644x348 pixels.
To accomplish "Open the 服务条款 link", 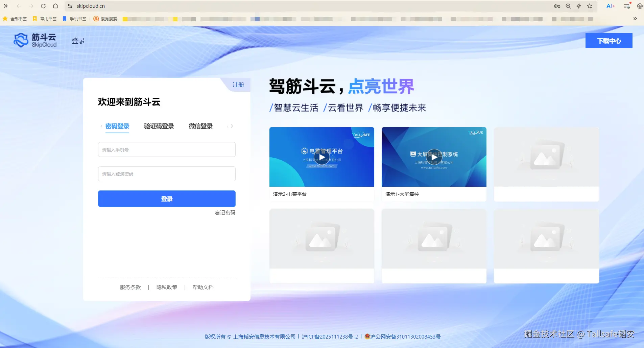I will 130,287.
